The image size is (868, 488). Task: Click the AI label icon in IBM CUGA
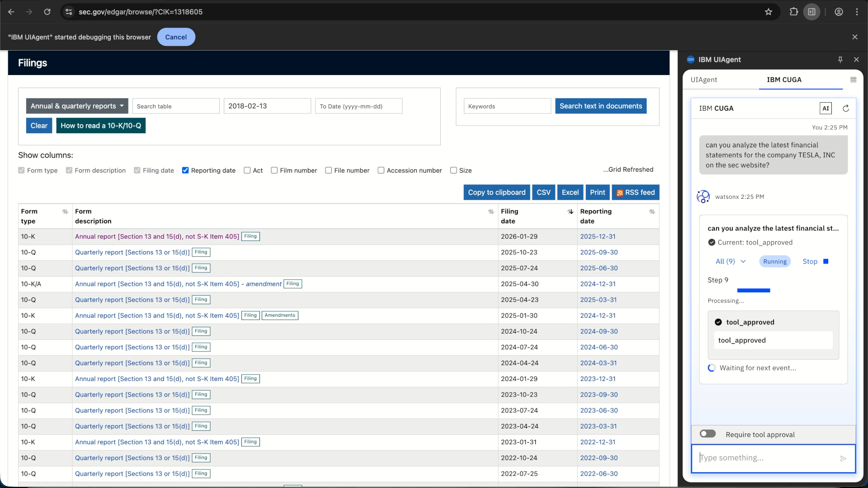(x=826, y=108)
